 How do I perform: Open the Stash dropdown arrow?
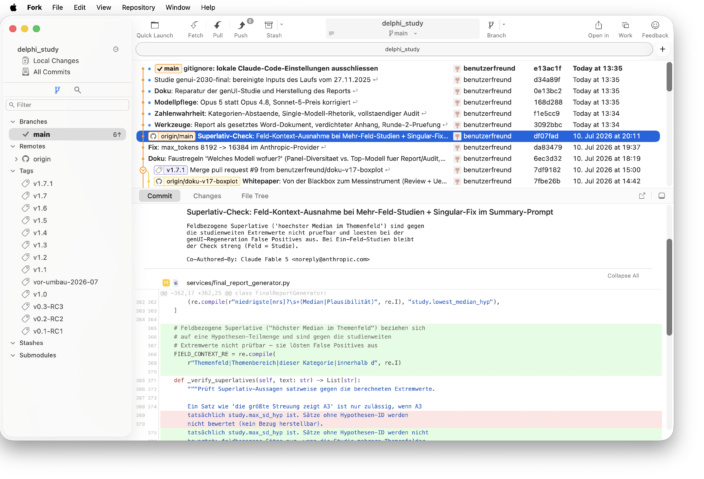point(282,25)
